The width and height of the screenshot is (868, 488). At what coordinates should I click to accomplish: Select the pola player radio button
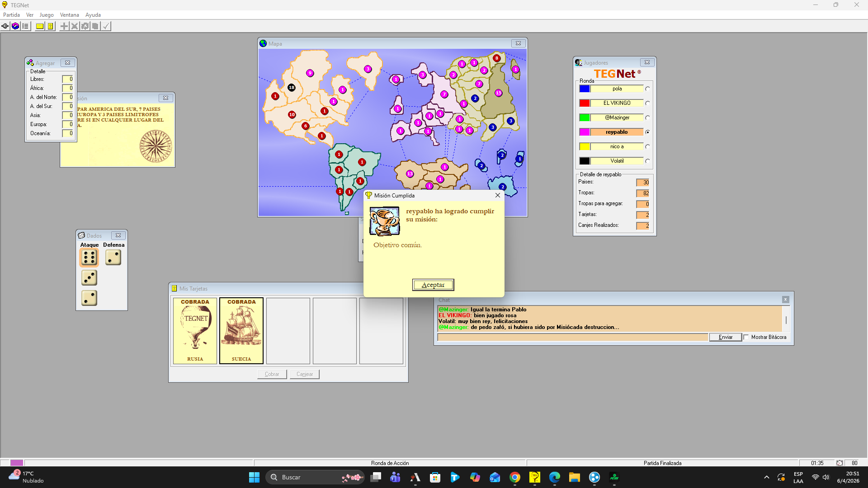point(647,89)
